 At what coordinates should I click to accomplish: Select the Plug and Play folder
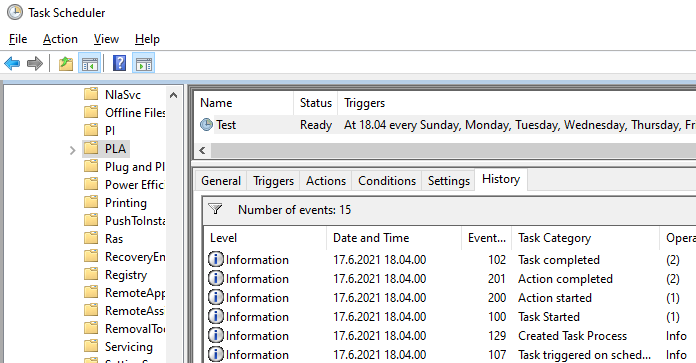click(x=135, y=167)
